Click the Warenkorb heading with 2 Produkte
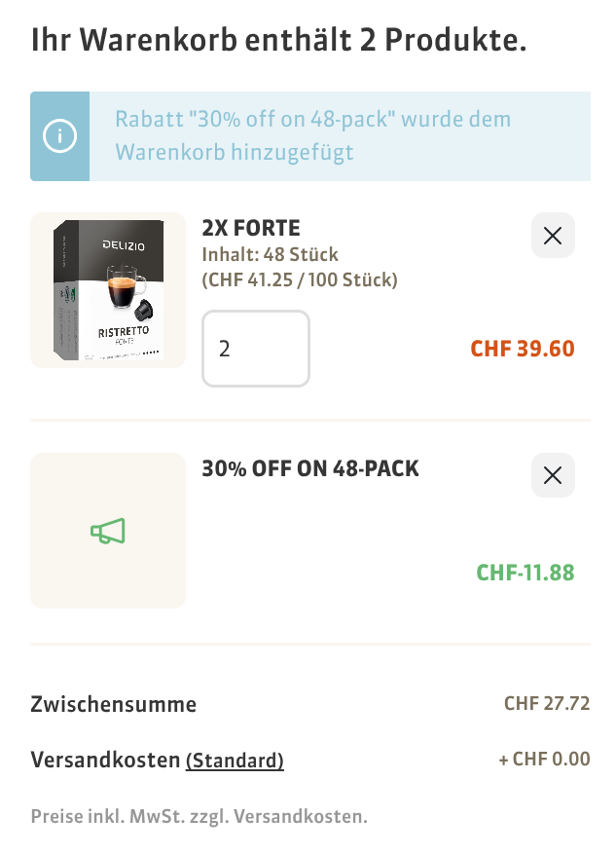The image size is (616, 854). pos(279,41)
